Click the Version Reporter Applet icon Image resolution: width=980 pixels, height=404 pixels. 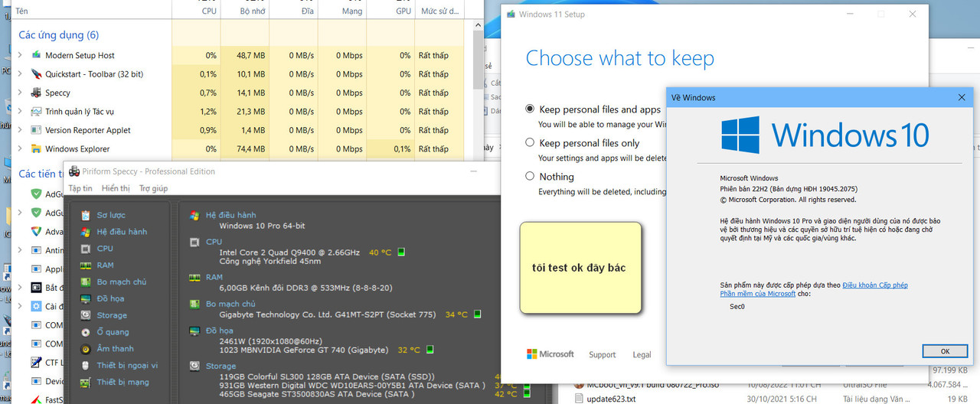36,130
